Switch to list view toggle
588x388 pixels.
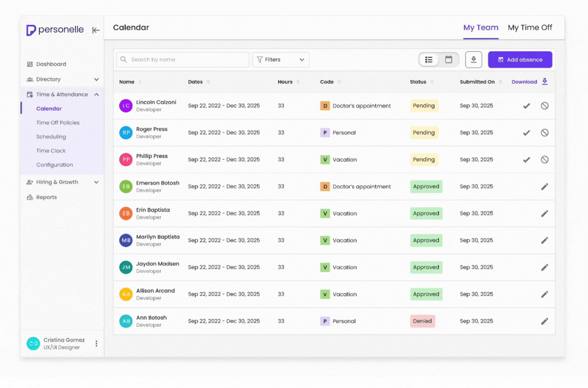pyautogui.click(x=429, y=59)
